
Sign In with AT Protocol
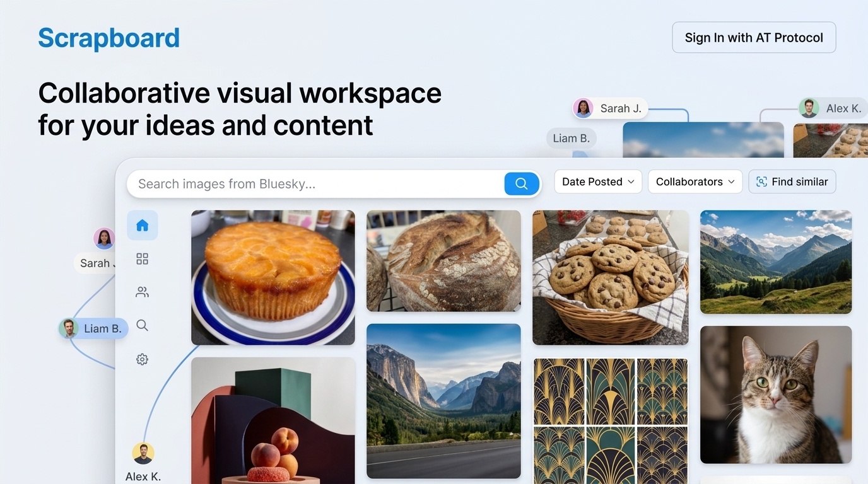point(753,38)
